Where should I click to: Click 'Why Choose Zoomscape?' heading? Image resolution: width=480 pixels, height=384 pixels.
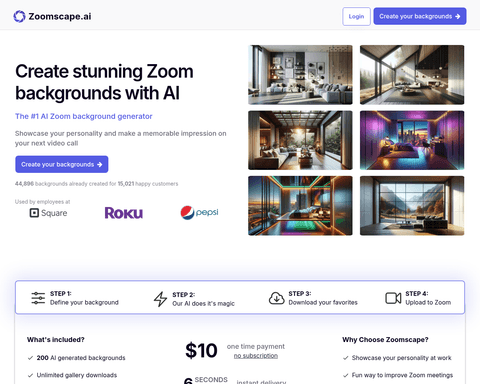click(385, 340)
